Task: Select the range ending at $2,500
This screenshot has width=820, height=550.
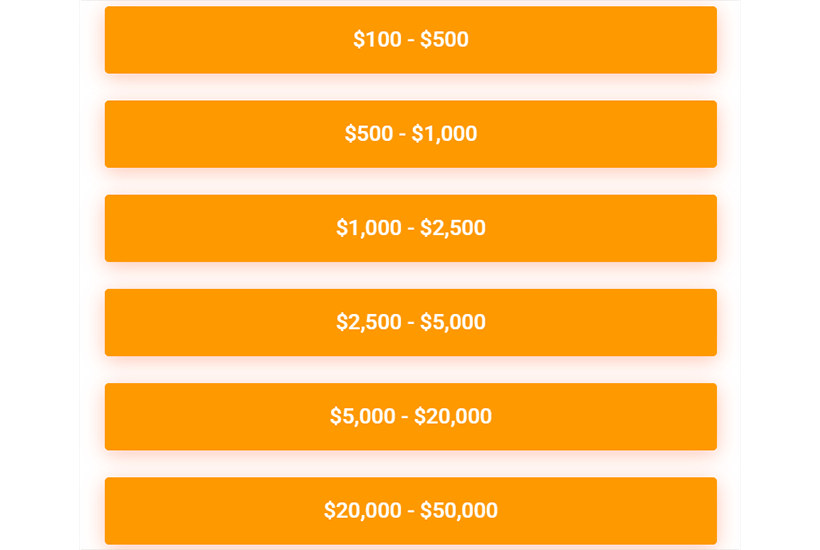Action: click(x=410, y=228)
